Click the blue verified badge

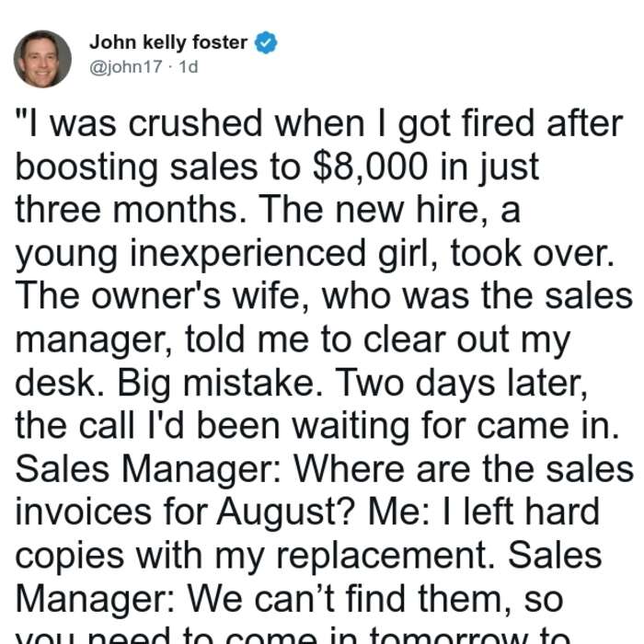pyautogui.click(x=266, y=42)
